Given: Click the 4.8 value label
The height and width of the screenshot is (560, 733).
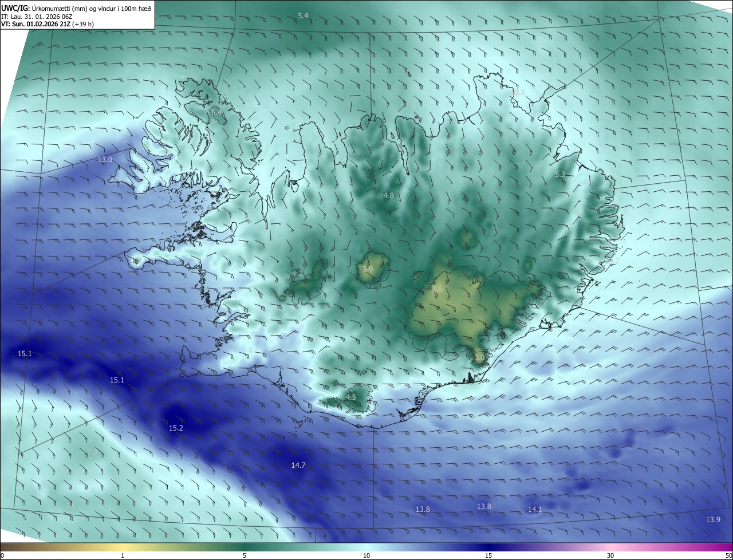Looking at the screenshot, I should (388, 195).
